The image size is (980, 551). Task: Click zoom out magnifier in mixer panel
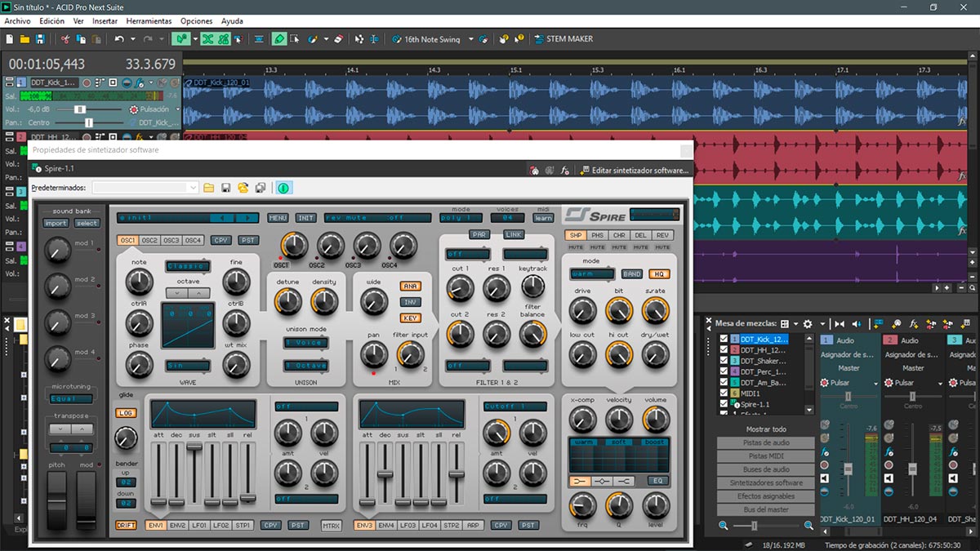723,526
